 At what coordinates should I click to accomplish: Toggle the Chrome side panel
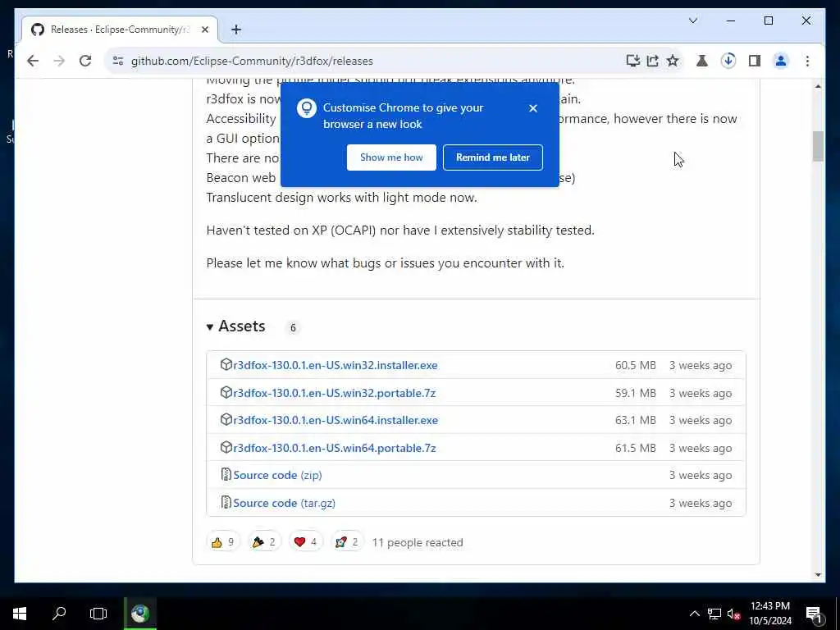[x=755, y=61]
